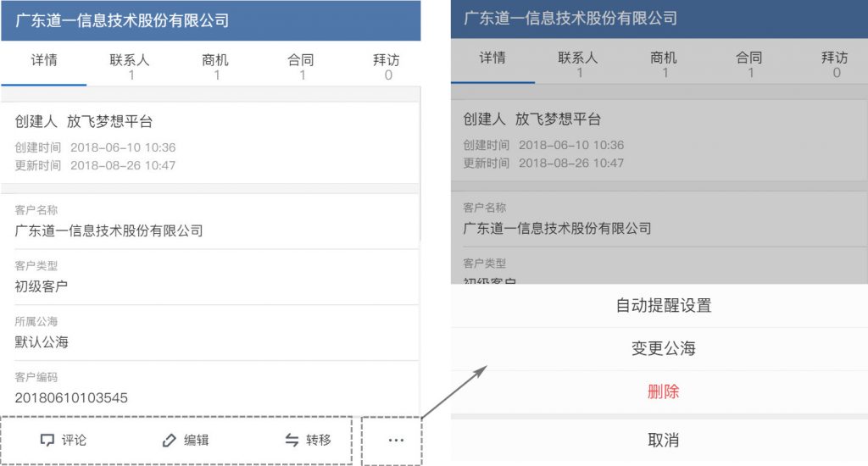Go to 合同 tab in left screen

pyautogui.click(x=301, y=66)
